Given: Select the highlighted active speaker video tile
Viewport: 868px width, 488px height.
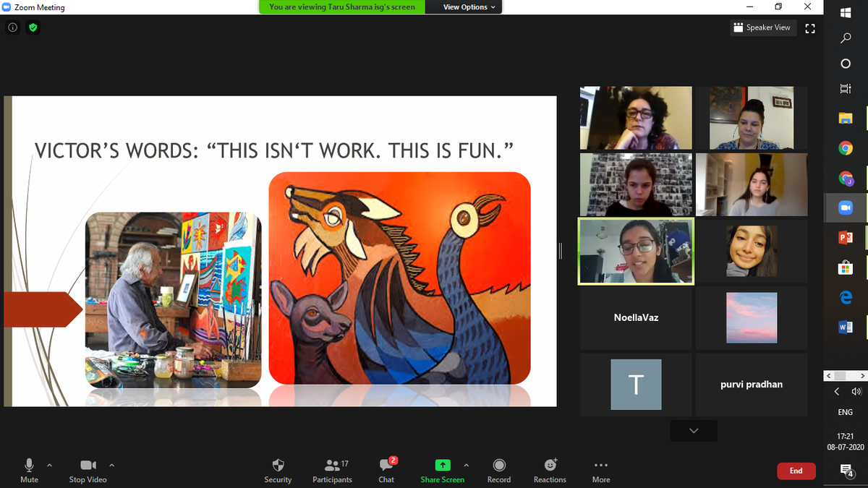Looking at the screenshot, I should (636, 251).
